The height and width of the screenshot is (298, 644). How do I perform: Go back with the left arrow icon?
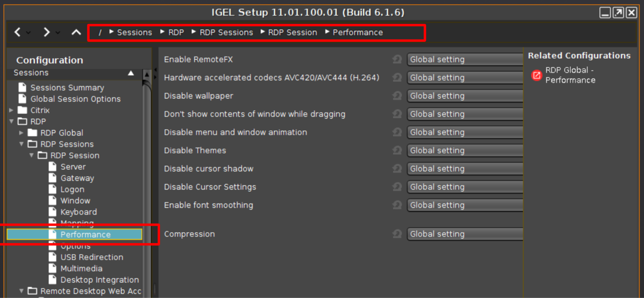[x=18, y=32]
